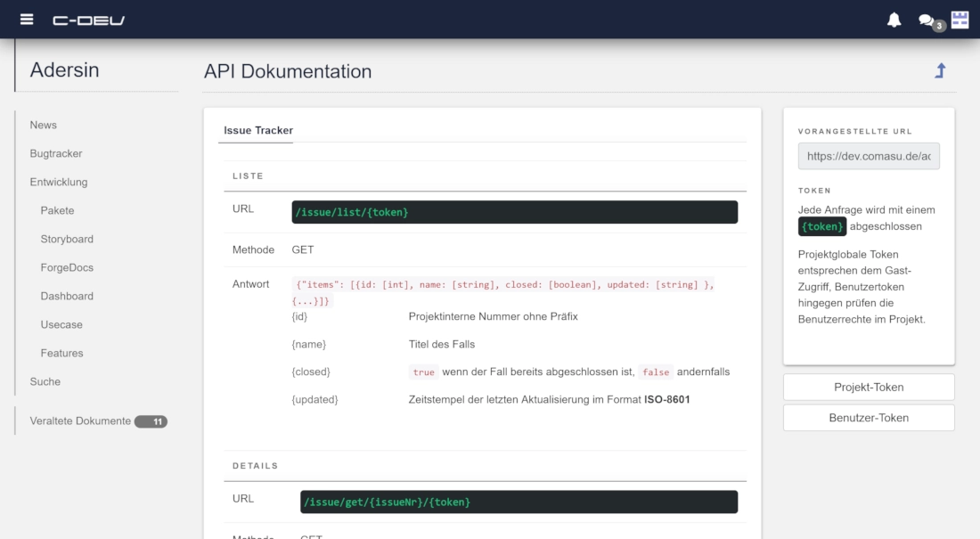Click the /issue/get/{issueNr}/{token} code block
The height and width of the screenshot is (539, 980).
(519, 502)
